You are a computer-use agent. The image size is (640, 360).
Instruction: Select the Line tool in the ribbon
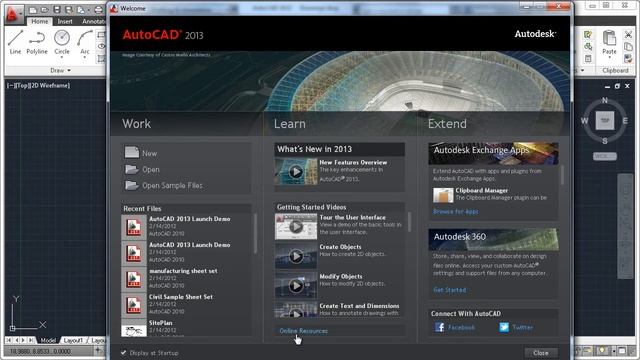pos(15,42)
